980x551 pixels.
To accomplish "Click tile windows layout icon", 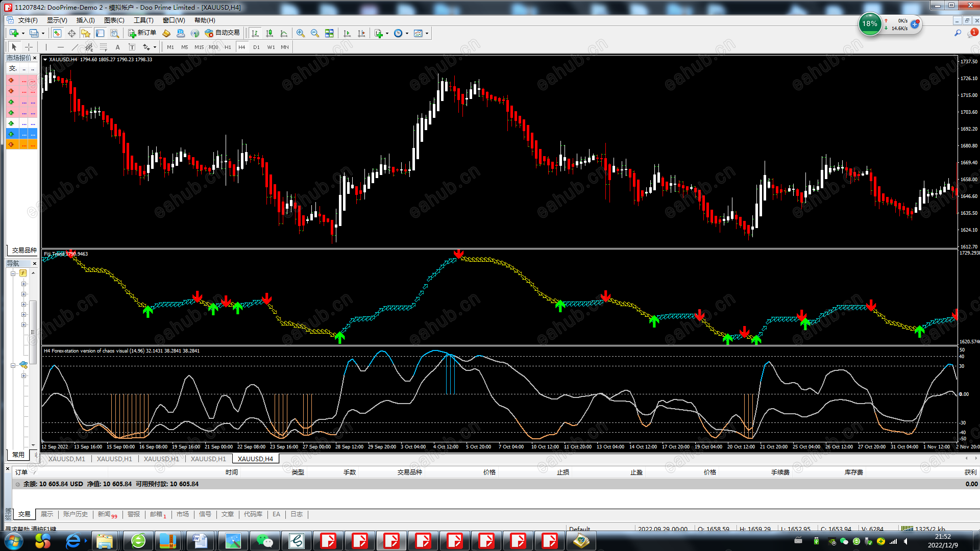I will pos(329,33).
